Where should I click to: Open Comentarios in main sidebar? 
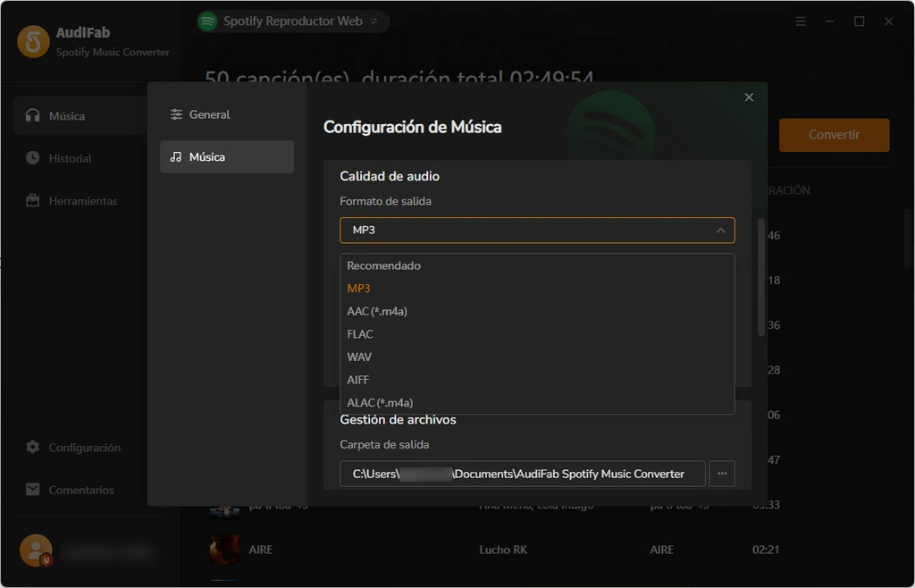click(80, 490)
